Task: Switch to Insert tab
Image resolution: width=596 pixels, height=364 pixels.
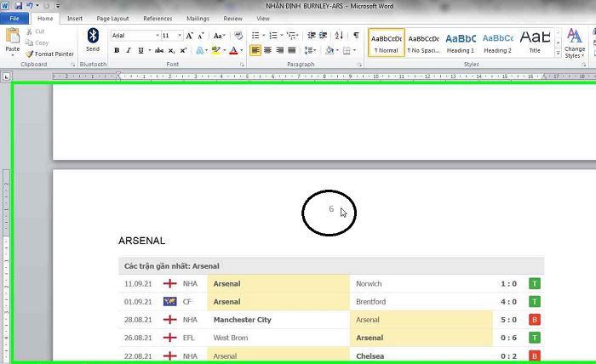Action: coord(75,18)
